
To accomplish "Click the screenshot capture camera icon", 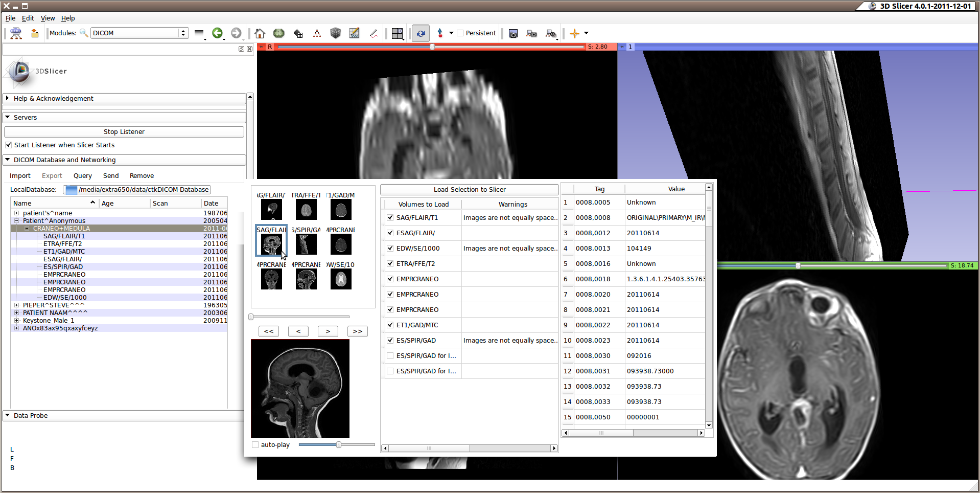I will click(x=513, y=33).
